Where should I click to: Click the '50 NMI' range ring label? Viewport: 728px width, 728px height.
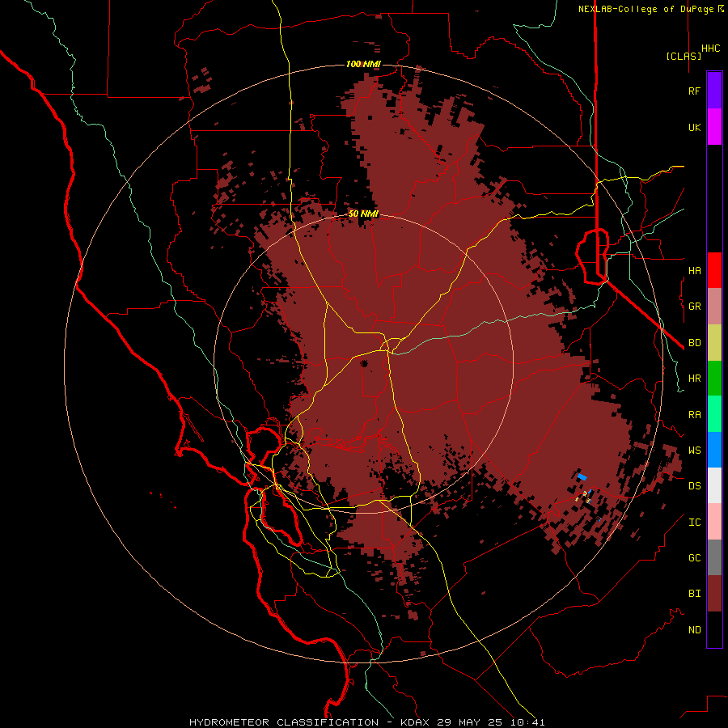(x=363, y=214)
